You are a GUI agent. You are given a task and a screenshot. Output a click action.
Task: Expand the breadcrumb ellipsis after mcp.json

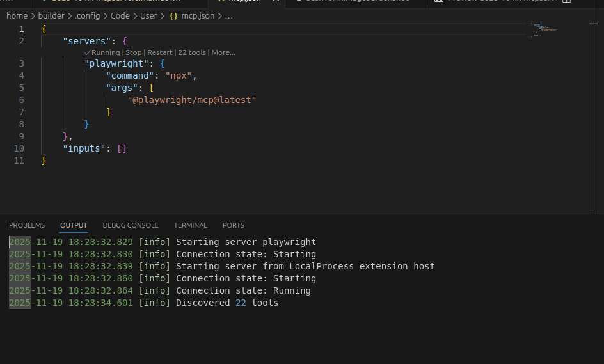pyautogui.click(x=229, y=15)
